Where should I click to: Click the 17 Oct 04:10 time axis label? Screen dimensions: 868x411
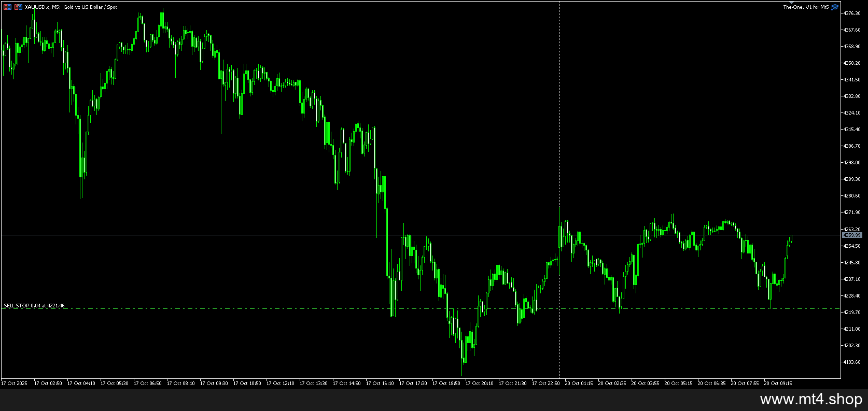pyautogui.click(x=81, y=384)
